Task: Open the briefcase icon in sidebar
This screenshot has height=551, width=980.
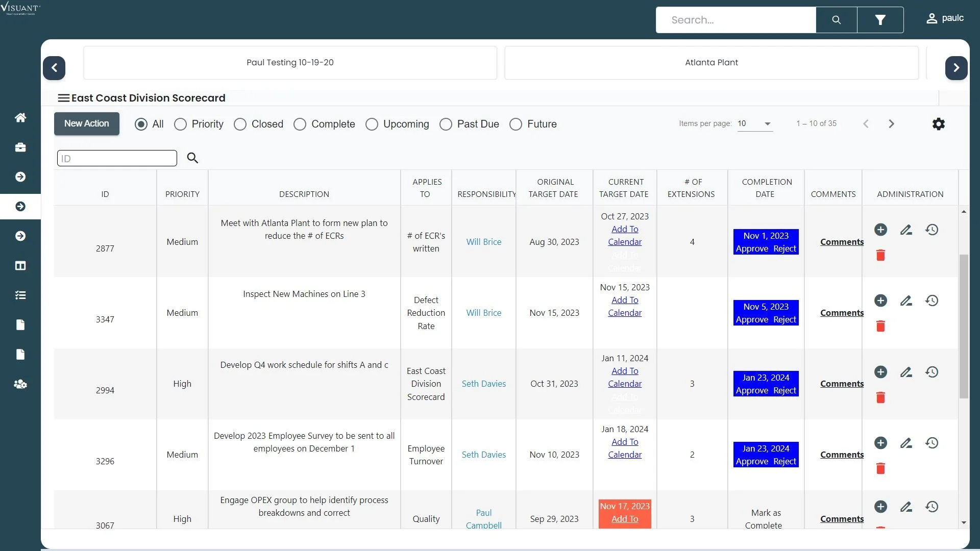Action: (20, 147)
